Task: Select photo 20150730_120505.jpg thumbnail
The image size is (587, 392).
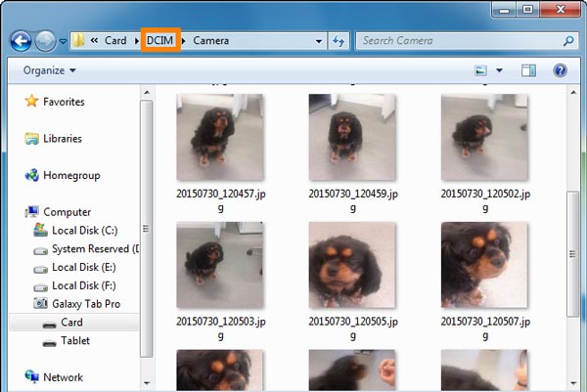Action: pos(352,265)
